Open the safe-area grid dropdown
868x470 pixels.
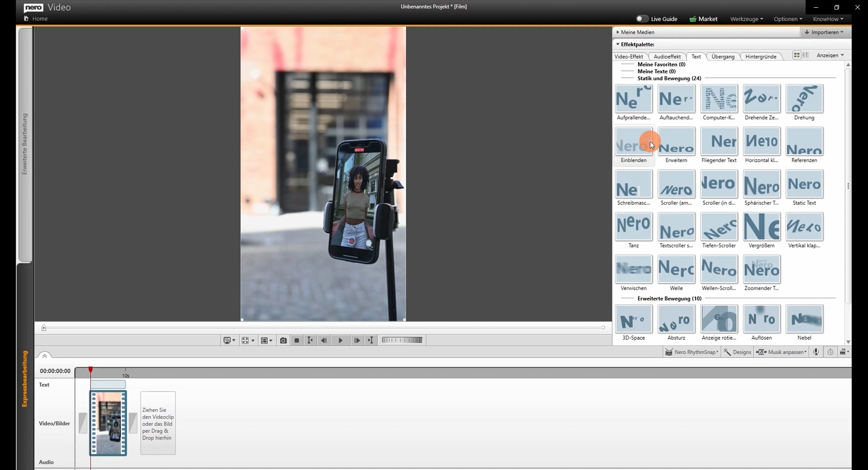pyautogui.click(x=267, y=340)
